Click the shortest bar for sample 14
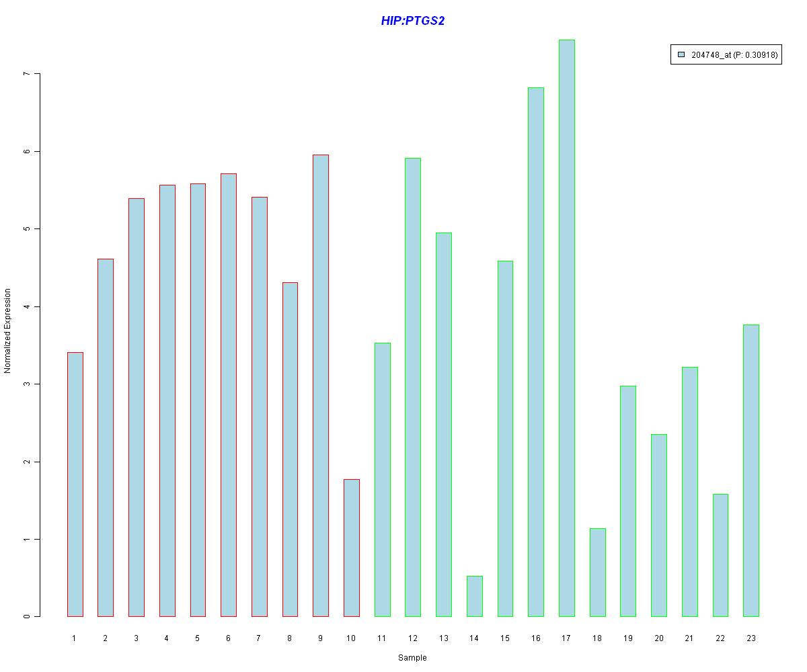Viewport: 807px width, 672px height. (474, 596)
